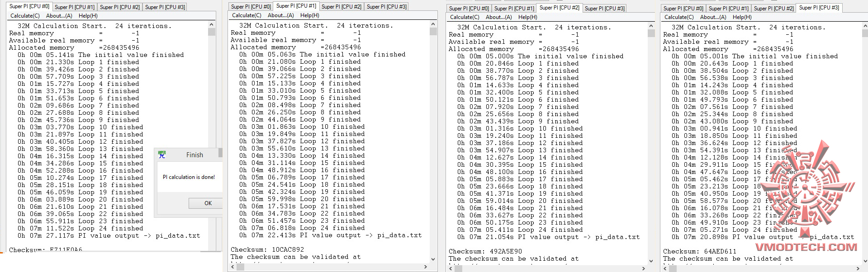Click scroll-up arrow in fourth window's vertical scrollbar
Image resolution: width=868 pixels, height=272 pixels.
coord(866,26)
